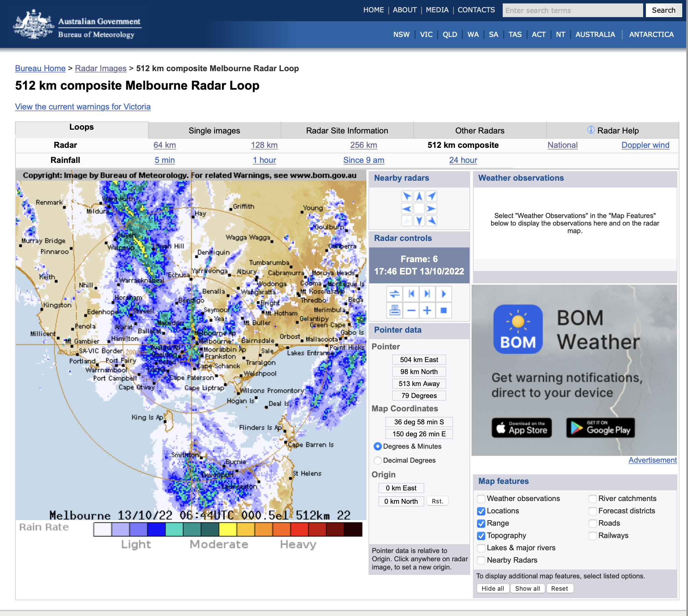Viewport: 688px width, 616px height.
Task: Click the stop loop square button
Action: pos(443,310)
